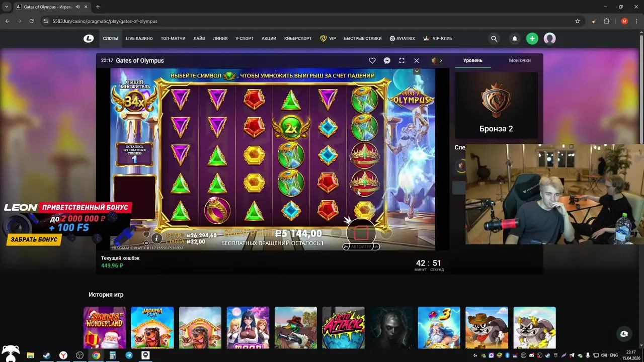Open Топ-матчи in the navigation
Screen dimensions: 644x362
tap(173, 38)
